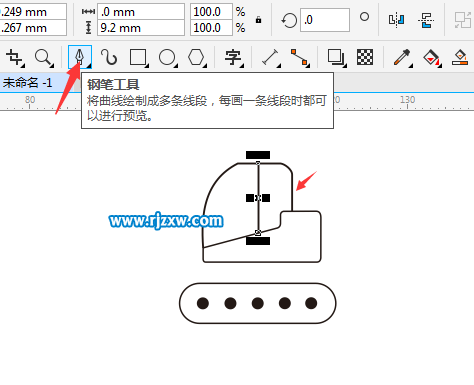Click the bottom node of the vertical line
Image resolution: width=474 pixels, height=385 pixels.
258,232
